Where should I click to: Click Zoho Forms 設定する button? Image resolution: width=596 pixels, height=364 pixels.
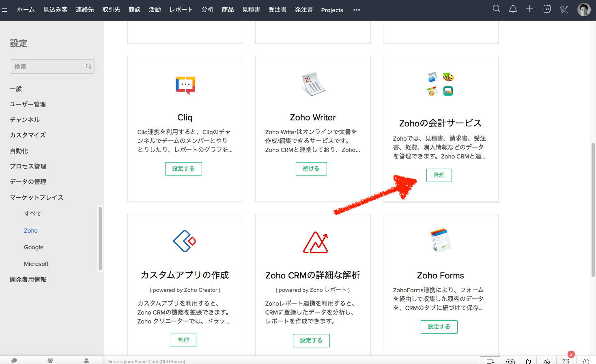click(x=439, y=327)
